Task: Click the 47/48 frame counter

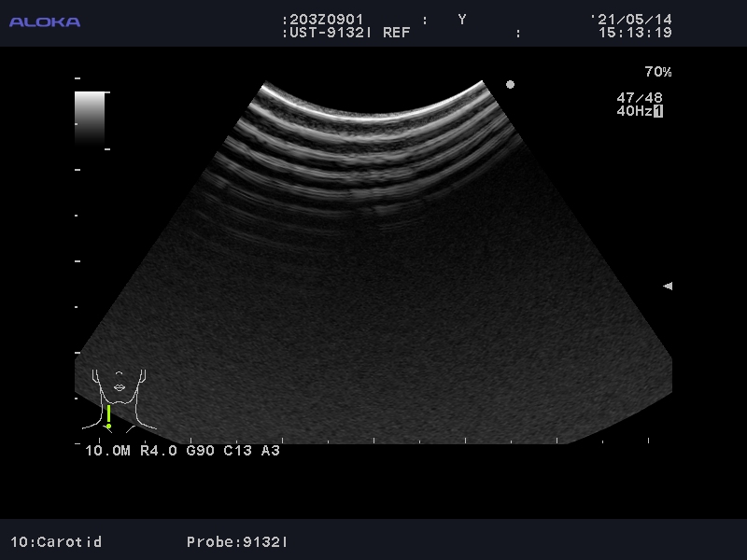Action: [x=640, y=97]
